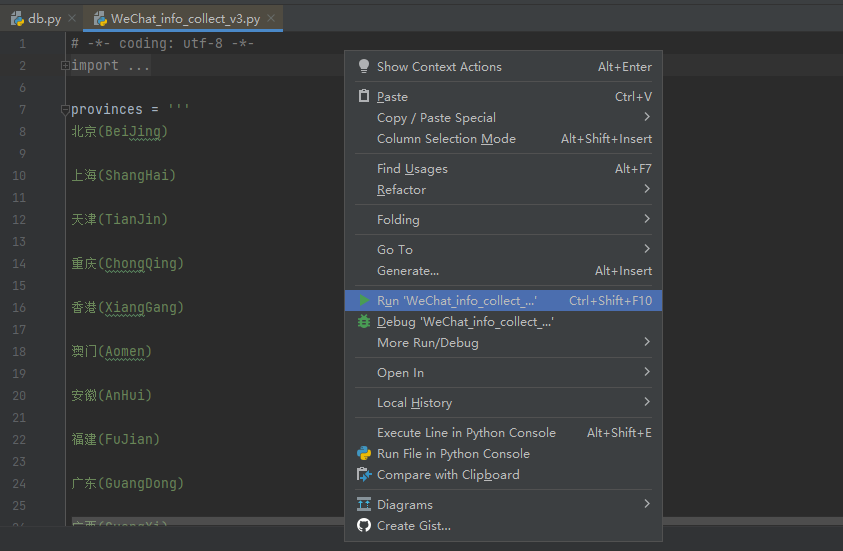This screenshot has width=843, height=551.
Task: Click the Python icon for Run File in Console
Action: click(x=364, y=454)
